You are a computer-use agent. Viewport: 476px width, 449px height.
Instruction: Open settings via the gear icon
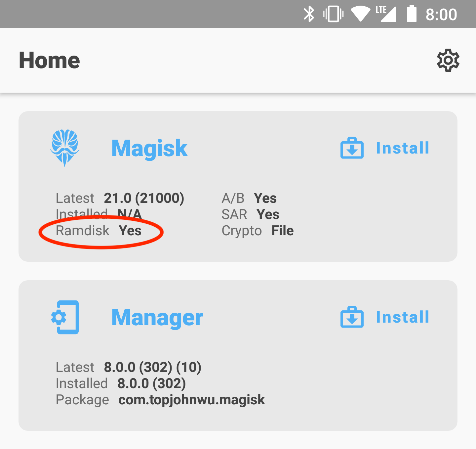pos(448,60)
